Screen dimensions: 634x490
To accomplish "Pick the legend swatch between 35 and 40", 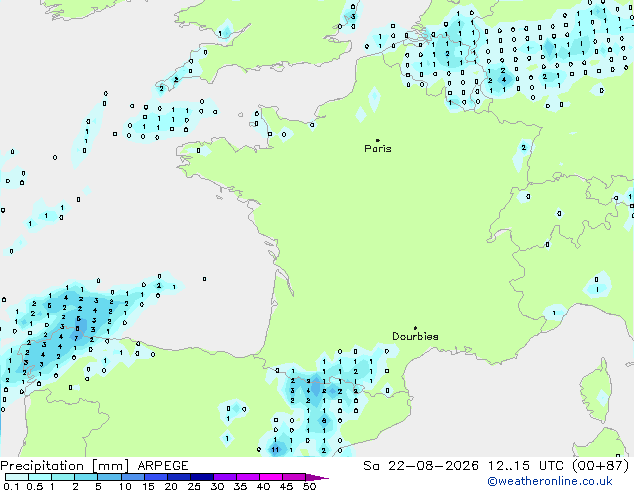I will 247,477.
